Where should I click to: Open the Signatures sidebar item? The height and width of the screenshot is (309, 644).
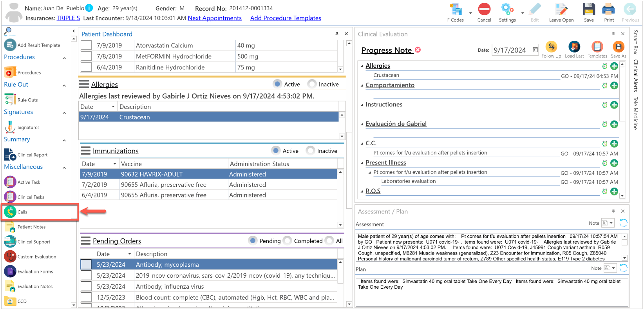(x=22, y=127)
